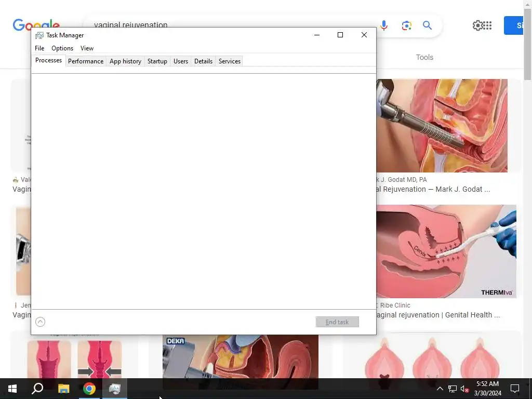Open the Mark J. Godat MD image thumbnail
This screenshot has height=399, width=532.
pos(442,126)
